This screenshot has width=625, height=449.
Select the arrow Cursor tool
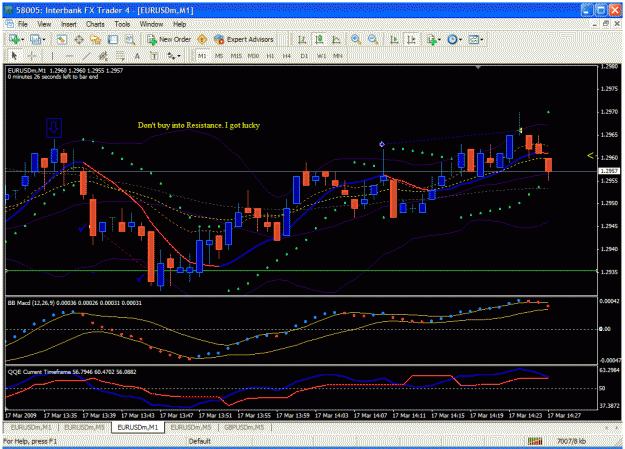tap(15, 56)
